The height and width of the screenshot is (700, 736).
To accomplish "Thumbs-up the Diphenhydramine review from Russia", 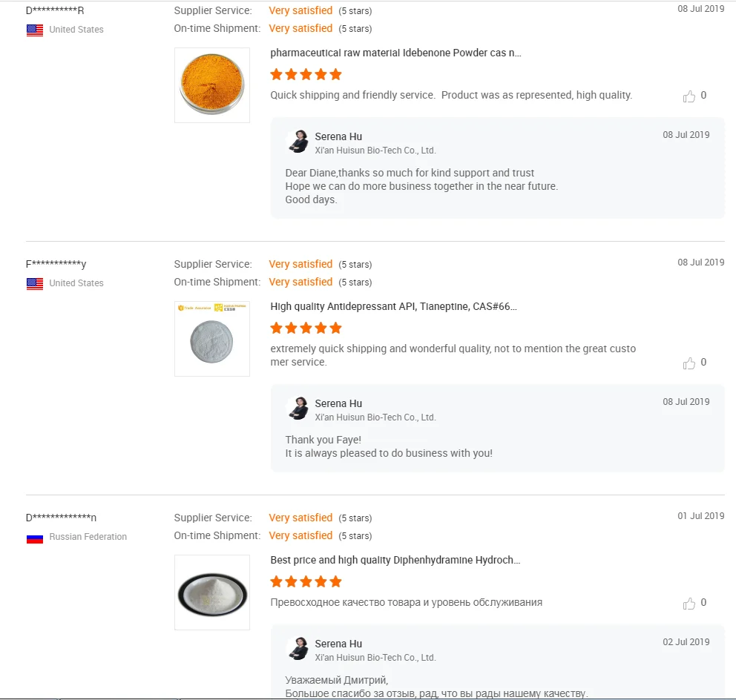I will [689, 604].
